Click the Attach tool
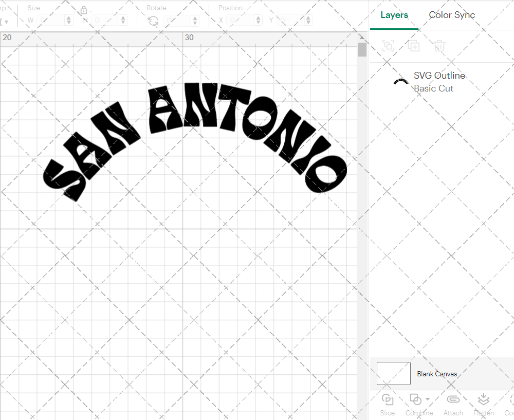The width and height of the screenshot is (514, 420). pos(453,404)
